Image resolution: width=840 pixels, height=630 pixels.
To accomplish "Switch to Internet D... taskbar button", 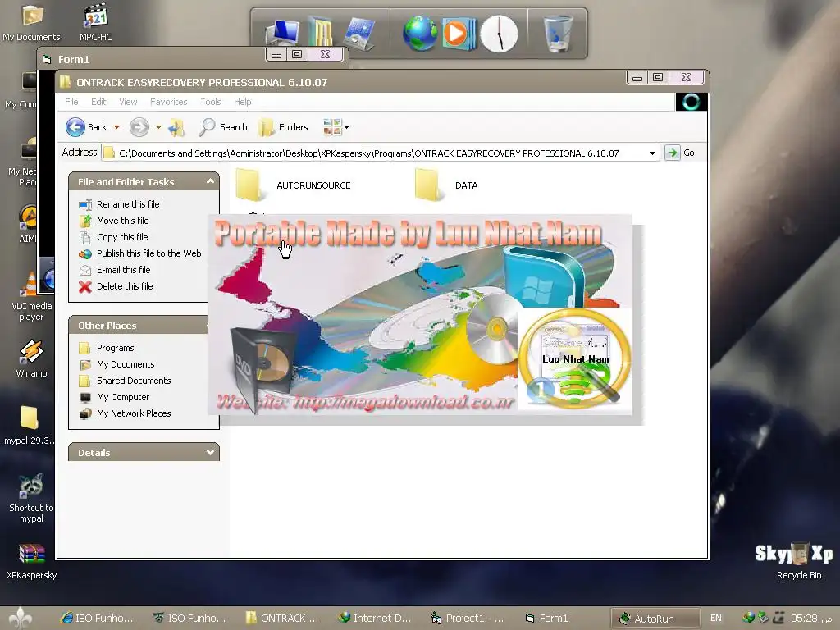I will tap(375, 619).
